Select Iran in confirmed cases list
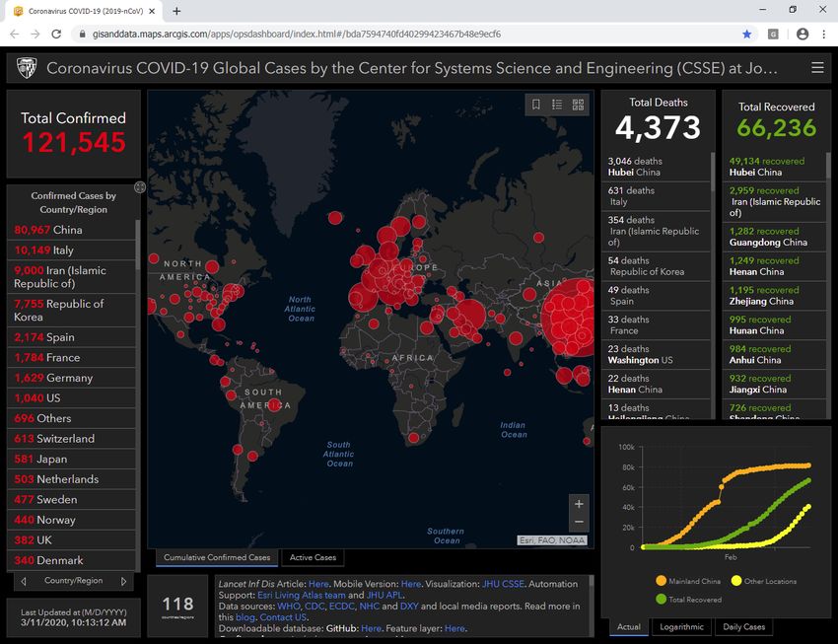The width and height of the screenshot is (838, 644). tap(71, 277)
